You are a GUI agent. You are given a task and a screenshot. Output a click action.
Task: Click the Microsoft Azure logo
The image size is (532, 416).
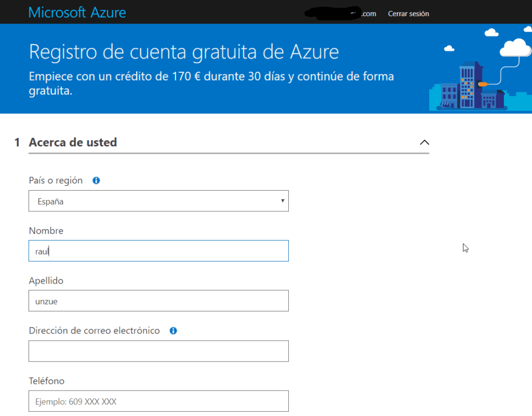(77, 12)
